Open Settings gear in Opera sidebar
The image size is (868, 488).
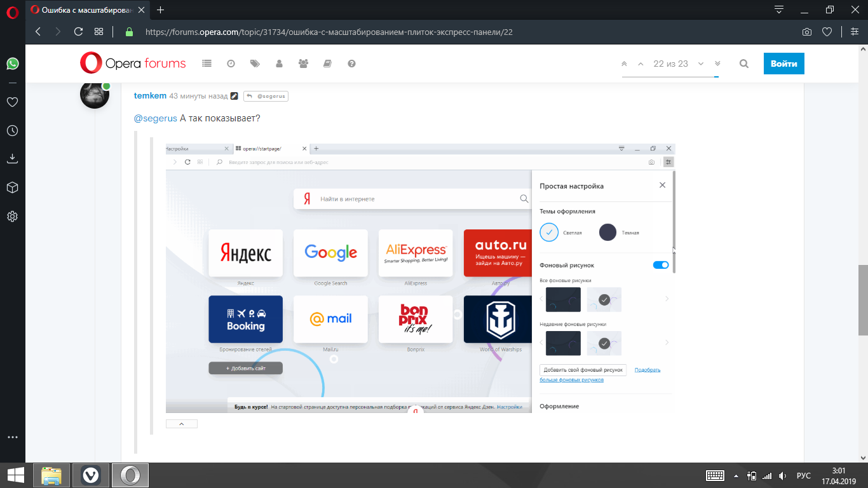click(x=12, y=216)
